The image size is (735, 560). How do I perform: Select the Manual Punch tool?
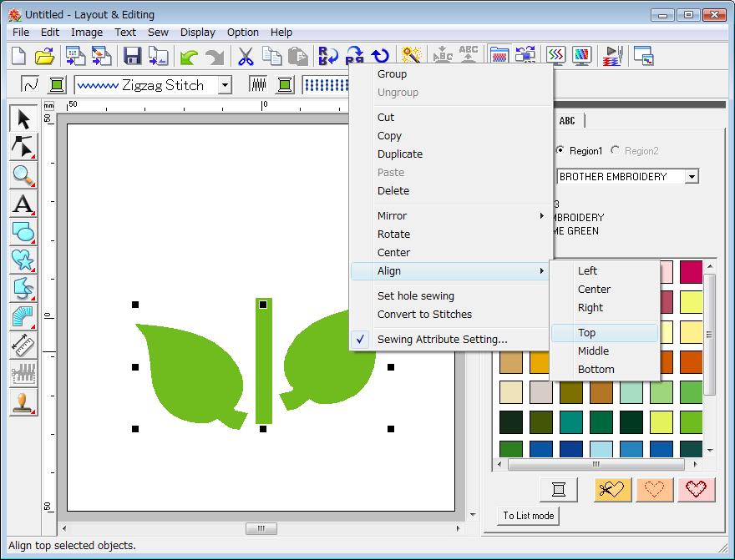point(23,317)
